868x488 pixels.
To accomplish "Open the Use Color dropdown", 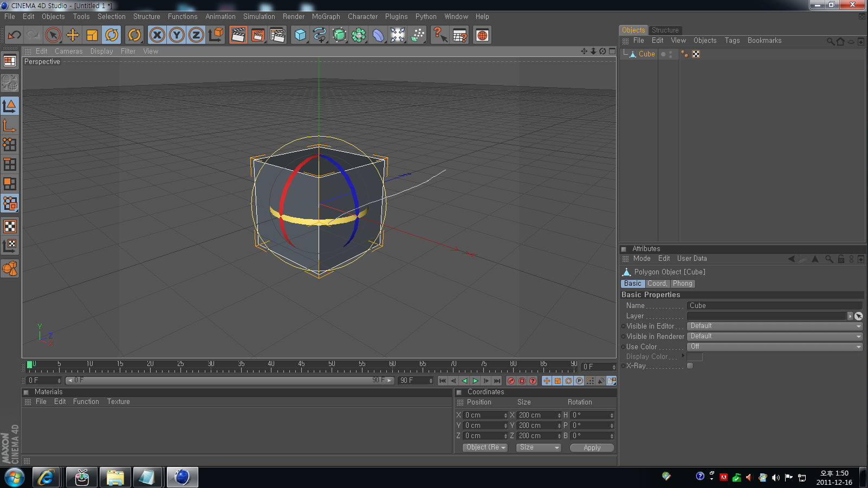I will pos(774,347).
